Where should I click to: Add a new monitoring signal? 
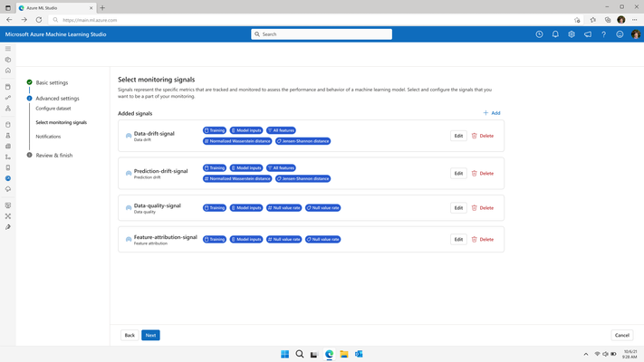click(x=492, y=113)
